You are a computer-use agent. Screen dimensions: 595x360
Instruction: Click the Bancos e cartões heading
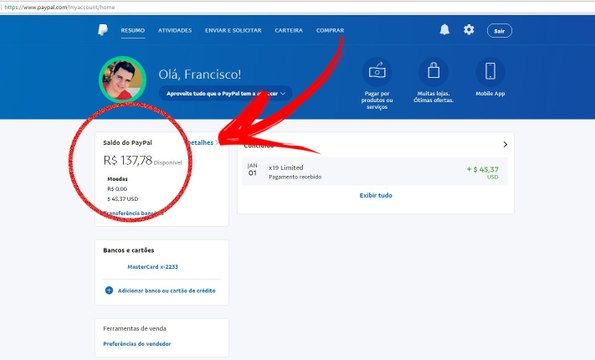point(129,250)
